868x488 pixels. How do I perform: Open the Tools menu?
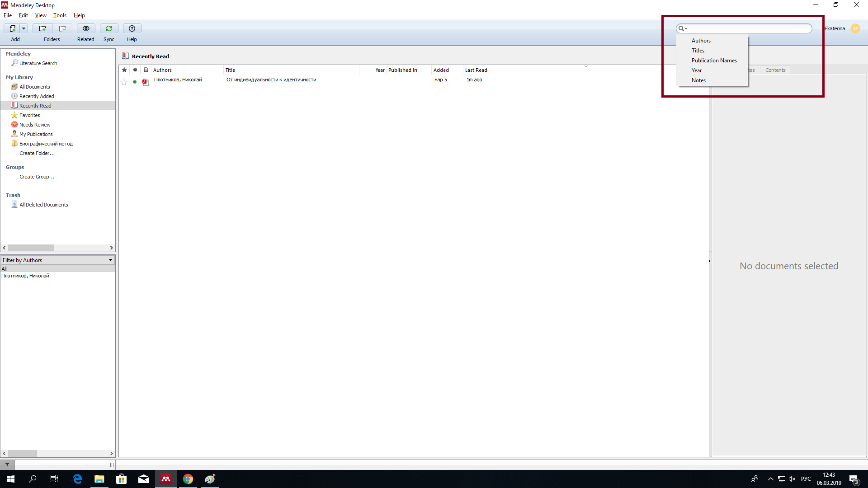60,15
